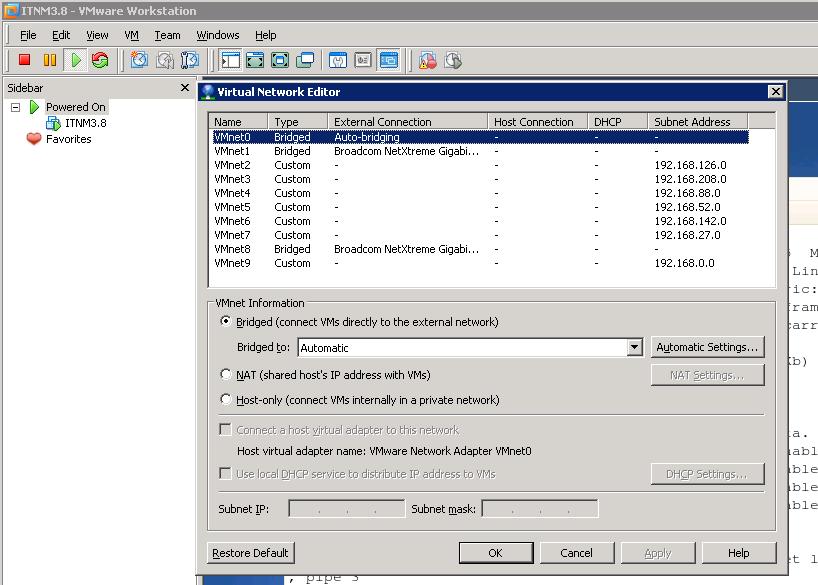This screenshot has width=818, height=585.
Task: Click the Subnet Address column header
Action: pyautogui.click(x=698, y=122)
